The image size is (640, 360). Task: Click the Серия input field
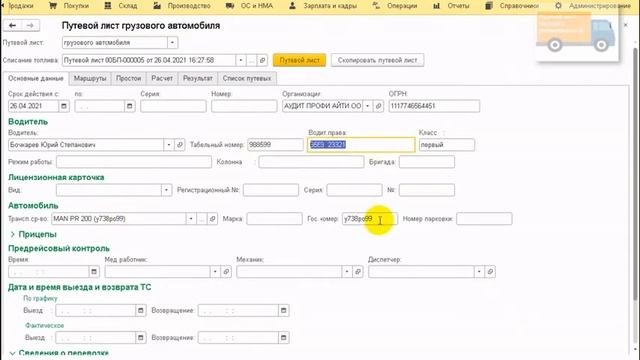tap(173, 106)
